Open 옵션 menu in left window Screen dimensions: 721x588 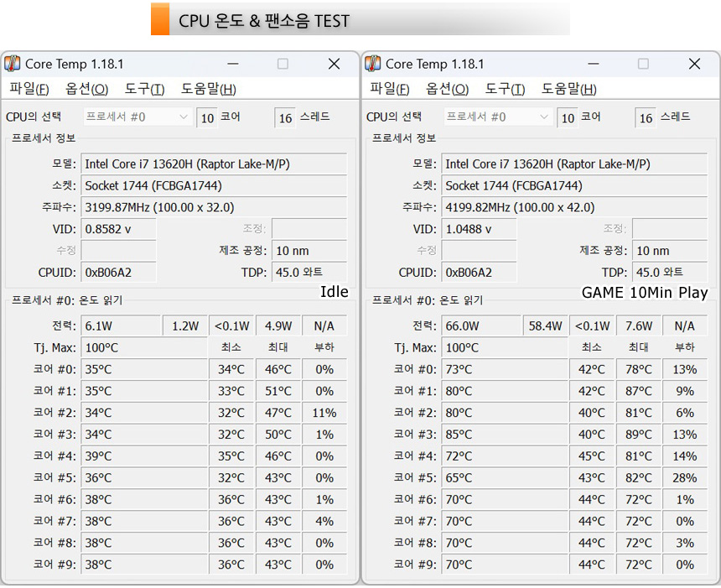coord(86,89)
